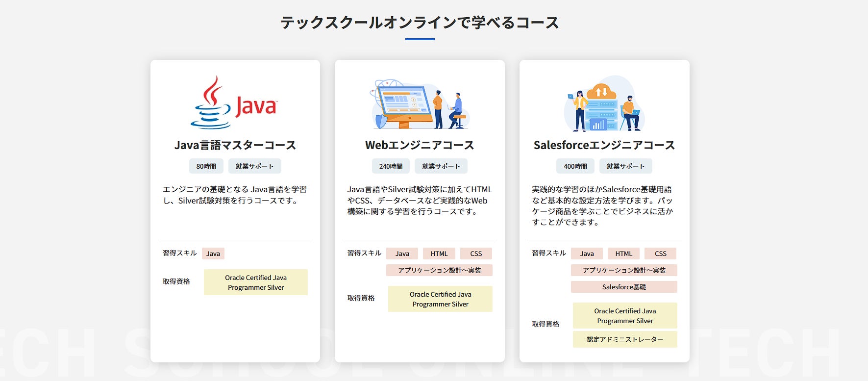Image resolution: width=868 pixels, height=381 pixels.
Task: Open the Salesforceエンジニアコース title
Action: 604,145
